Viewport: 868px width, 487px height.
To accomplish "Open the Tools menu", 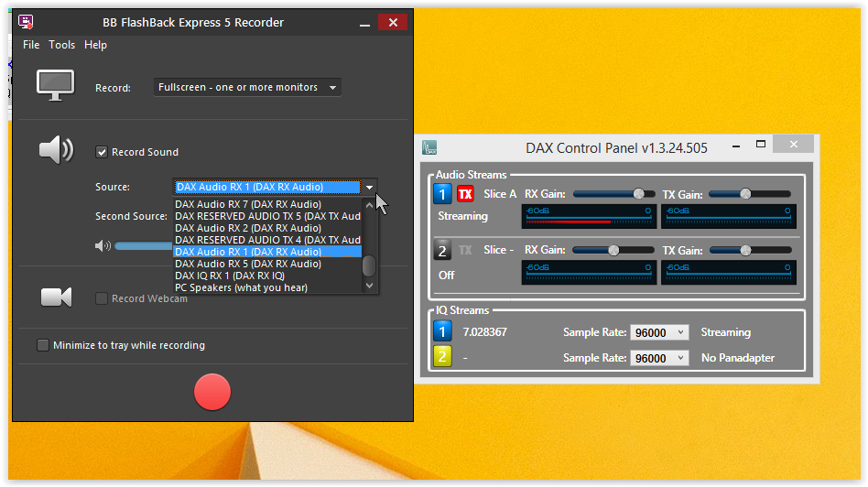I will click(61, 45).
